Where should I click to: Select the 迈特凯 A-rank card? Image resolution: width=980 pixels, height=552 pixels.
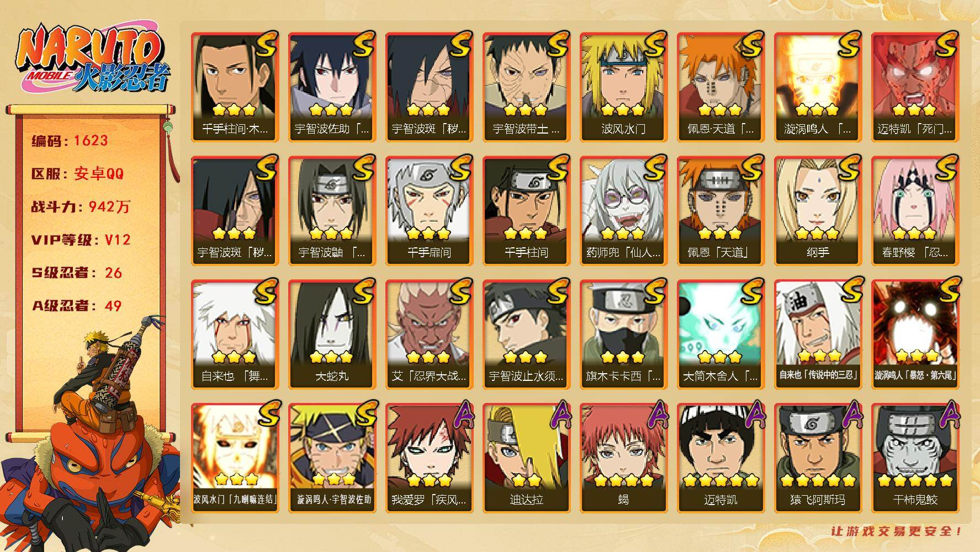pos(721,458)
